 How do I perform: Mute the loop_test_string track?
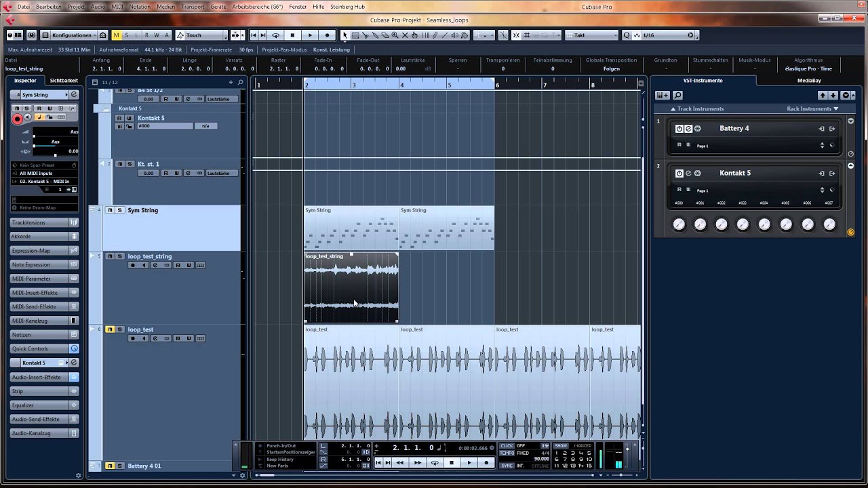(x=110, y=256)
